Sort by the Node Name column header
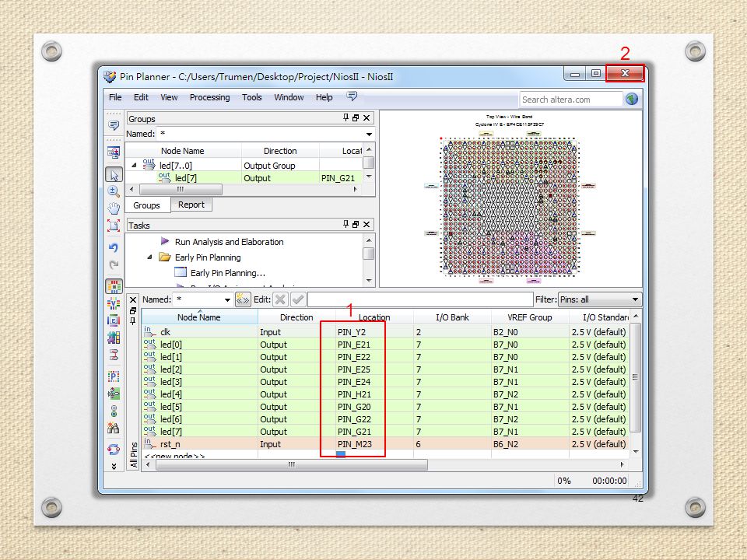The width and height of the screenshot is (747, 560). click(199, 317)
